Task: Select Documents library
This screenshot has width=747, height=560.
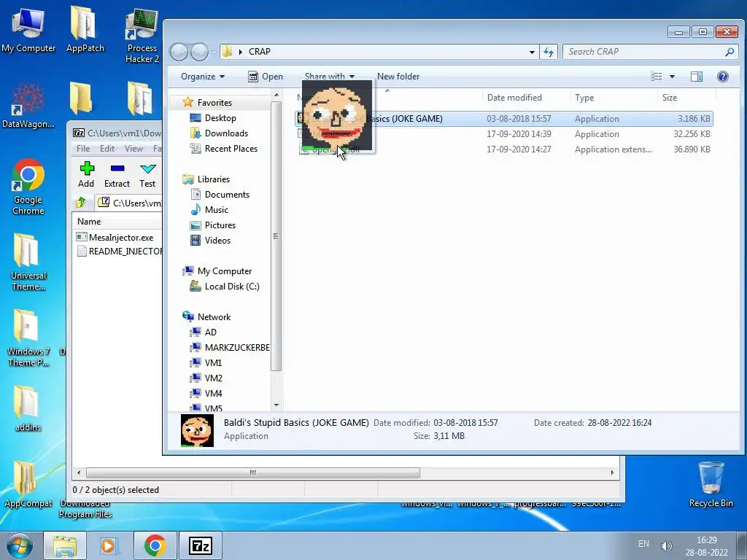Action: 227,194
